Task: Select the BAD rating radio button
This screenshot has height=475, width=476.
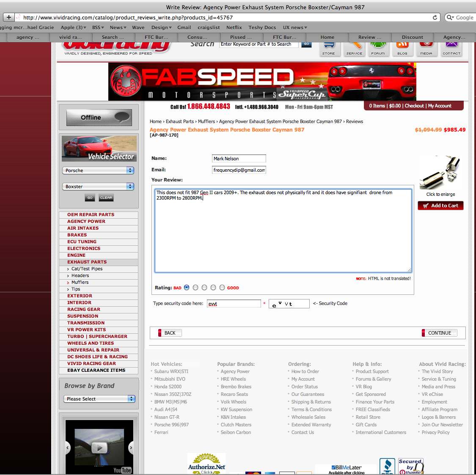Action: 187,288
